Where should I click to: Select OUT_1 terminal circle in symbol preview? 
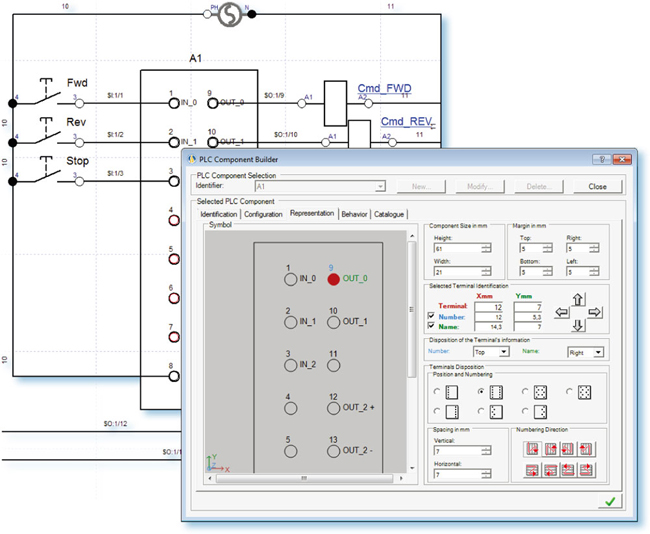333,322
